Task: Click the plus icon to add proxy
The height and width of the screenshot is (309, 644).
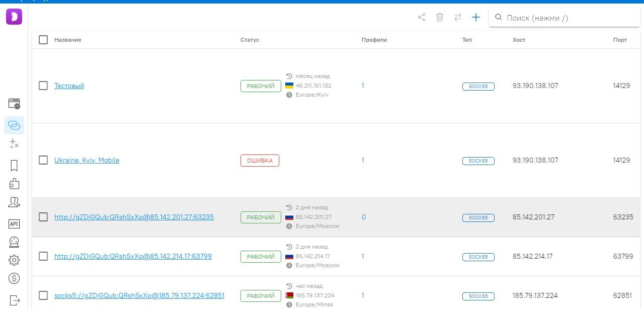Action: (475, 18)
